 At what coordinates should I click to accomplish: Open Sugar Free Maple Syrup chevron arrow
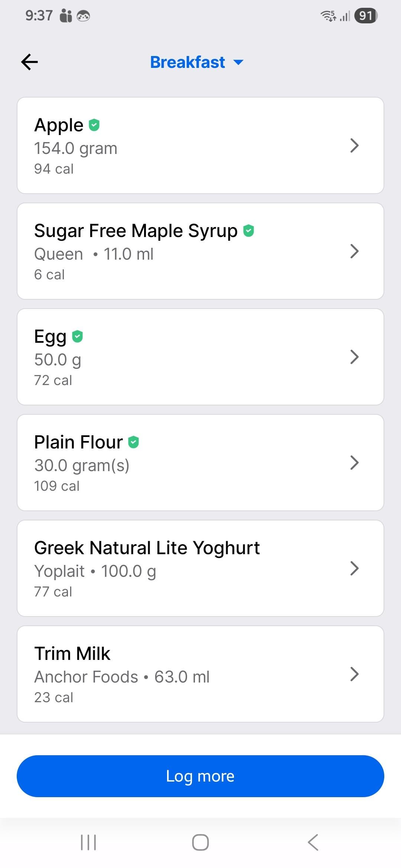(x=355, y=251)
